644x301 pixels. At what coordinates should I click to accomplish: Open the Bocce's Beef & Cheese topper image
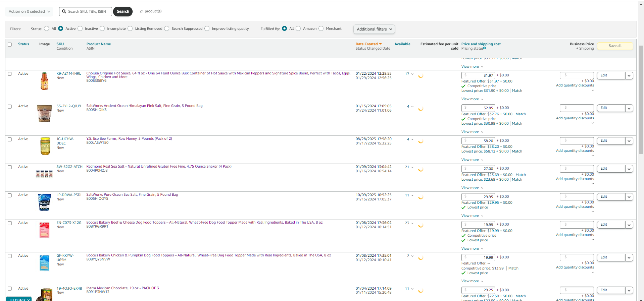[x=44, y=230]
